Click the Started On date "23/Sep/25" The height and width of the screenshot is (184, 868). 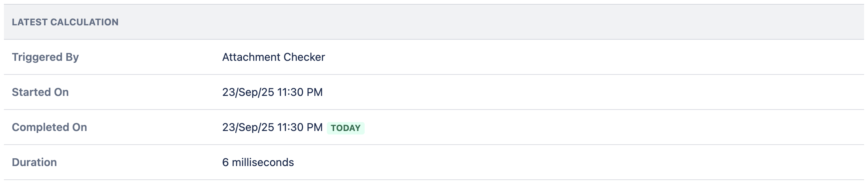(x=248, y=92)
